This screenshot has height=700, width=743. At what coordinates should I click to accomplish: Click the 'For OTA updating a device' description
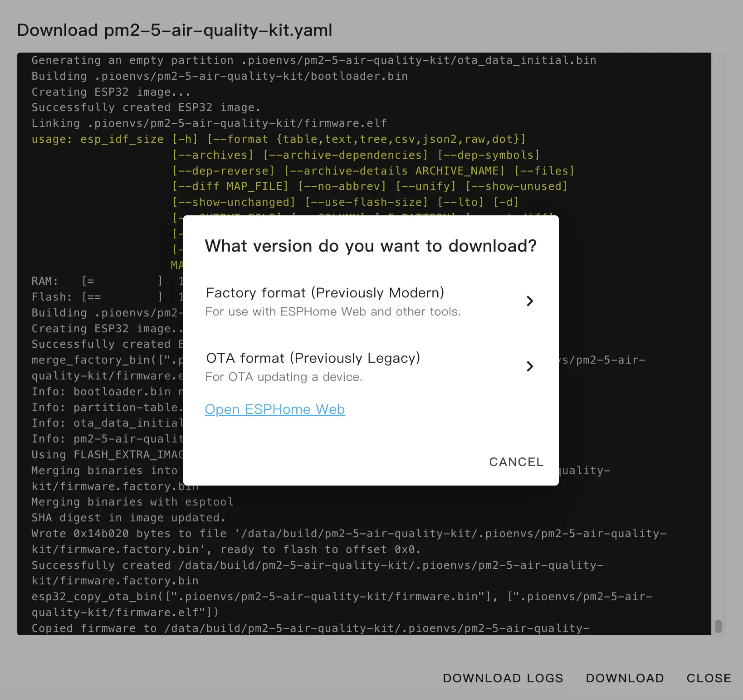284,377
